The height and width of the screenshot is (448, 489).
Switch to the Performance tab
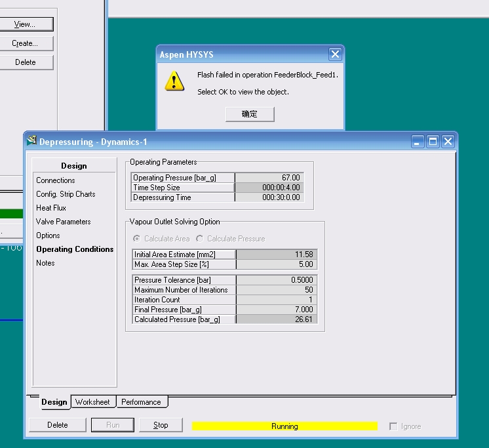pos(142,402)
